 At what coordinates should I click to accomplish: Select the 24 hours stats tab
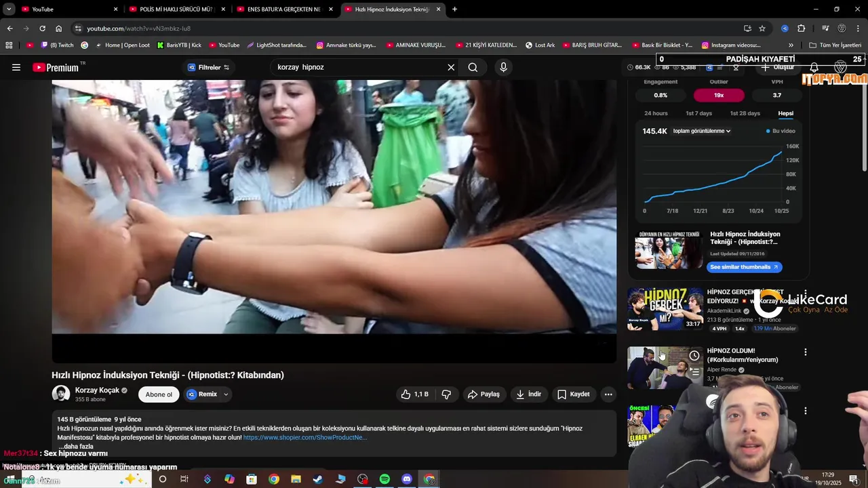[x=656, y=113]
